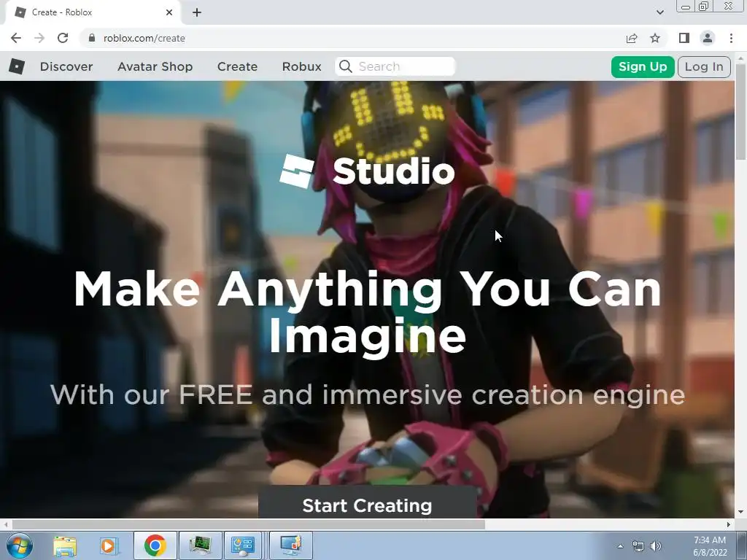Screen dimensions: 747x560
Task: Share this page via share icon
Action: point(632,38)
